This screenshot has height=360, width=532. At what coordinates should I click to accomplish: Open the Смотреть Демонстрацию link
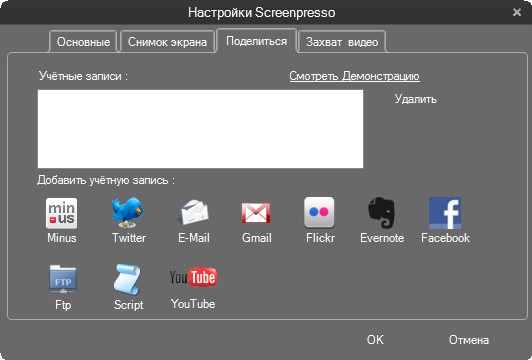[x=354, y=76]
